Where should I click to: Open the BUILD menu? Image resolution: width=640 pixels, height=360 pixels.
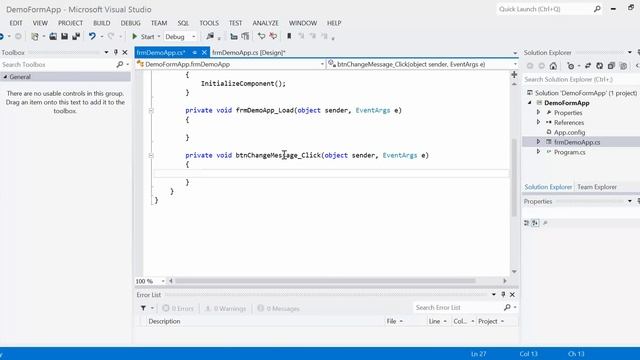[102, 23]
